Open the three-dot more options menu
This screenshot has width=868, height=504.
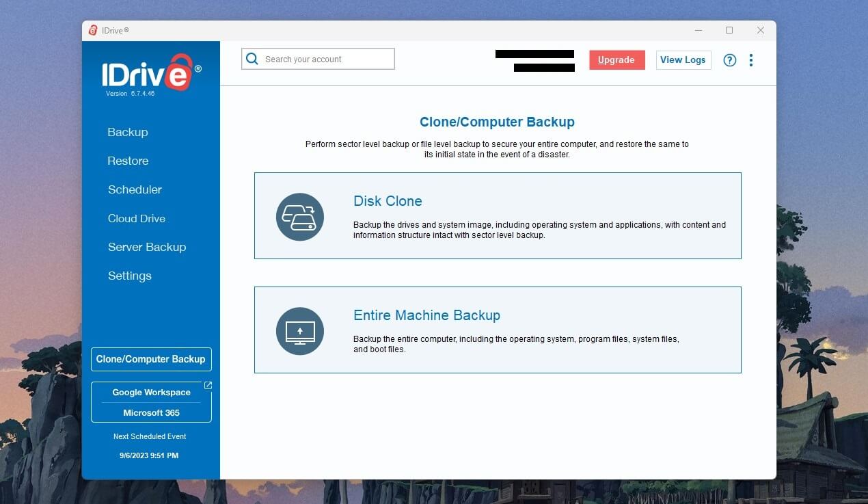click(x=751, y=60)
